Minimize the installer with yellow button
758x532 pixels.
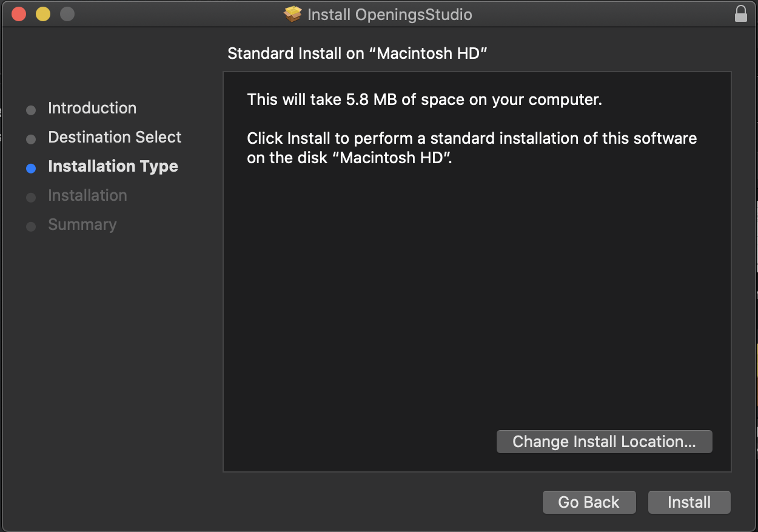pos(43,14)
